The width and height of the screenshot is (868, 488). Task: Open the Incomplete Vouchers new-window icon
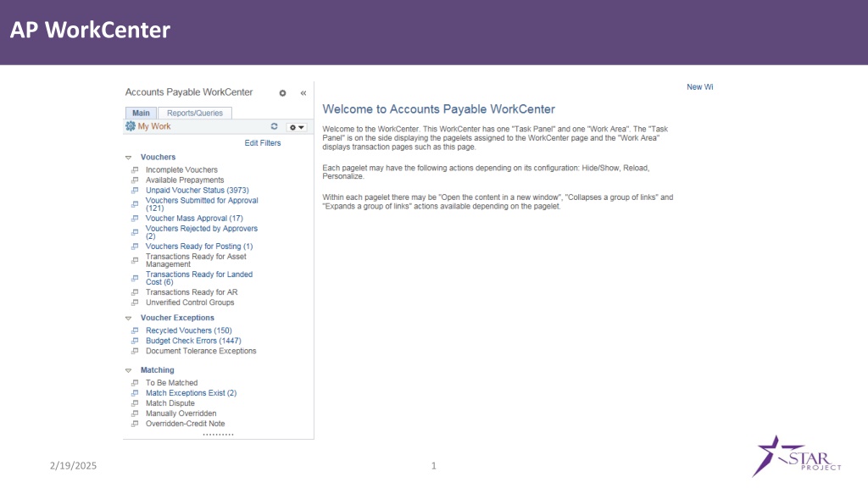pos(135,169)
